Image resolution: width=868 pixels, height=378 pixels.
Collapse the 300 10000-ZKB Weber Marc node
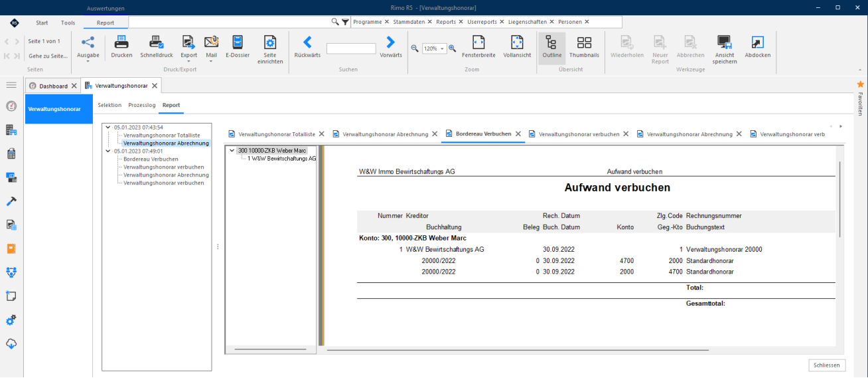232,151
